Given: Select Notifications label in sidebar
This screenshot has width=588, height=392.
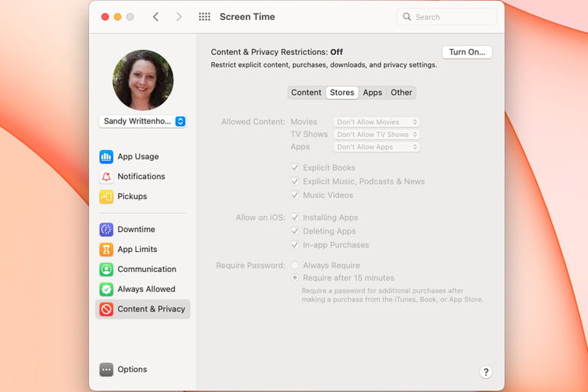Looking at the screenshot, I should pos(142,176).
